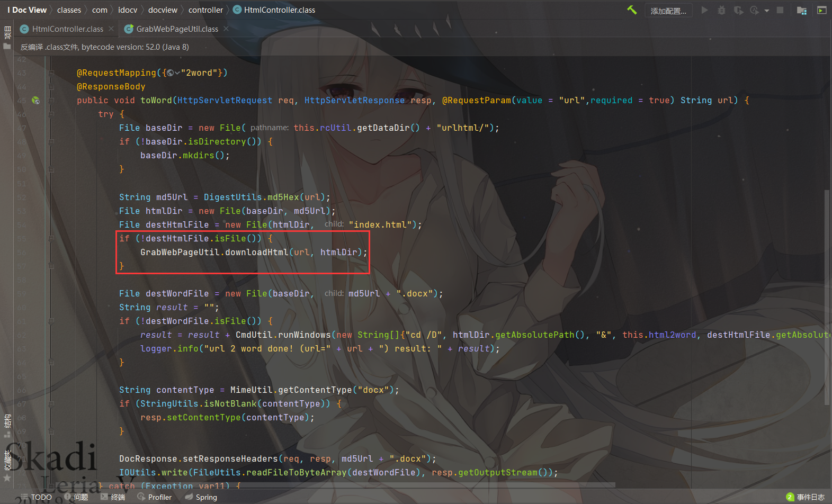Click the Debug bug icon
832x504 pixels.
click(721, 10)
